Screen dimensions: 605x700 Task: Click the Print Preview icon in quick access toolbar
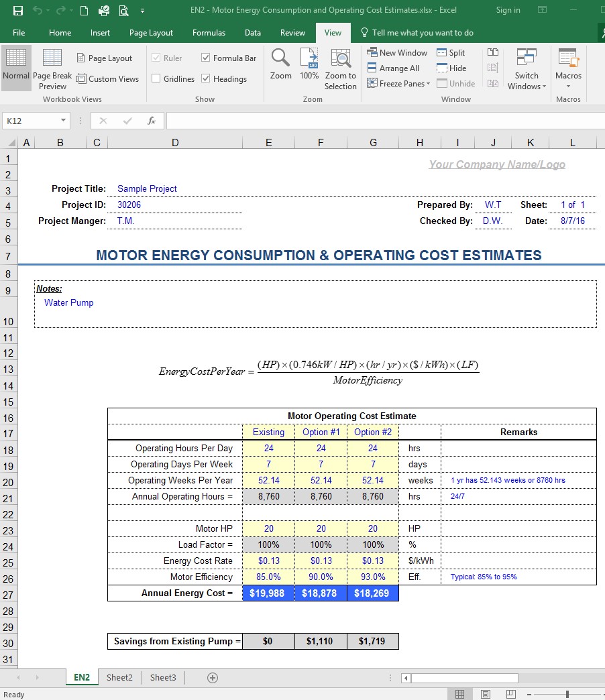[x=123, y=10]
